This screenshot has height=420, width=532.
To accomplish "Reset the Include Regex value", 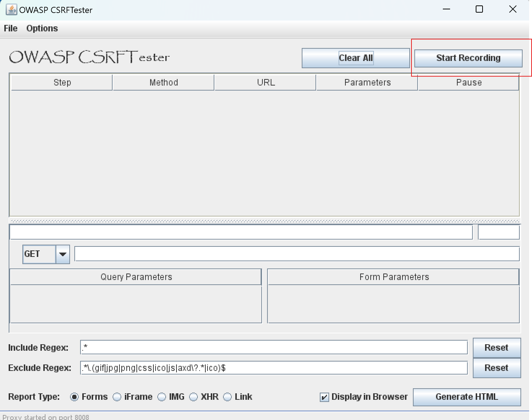I will coord(497,347).
